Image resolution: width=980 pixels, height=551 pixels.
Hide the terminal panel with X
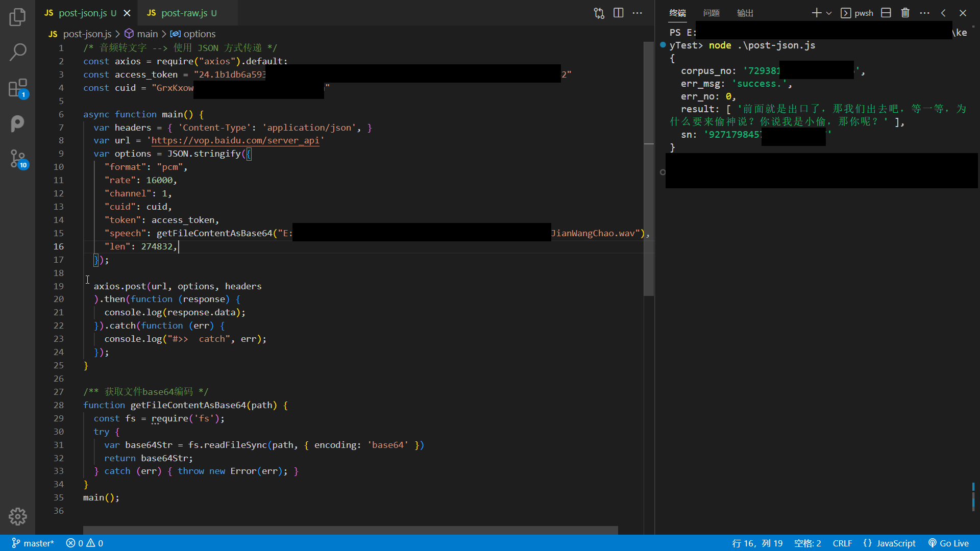[963, 13]
